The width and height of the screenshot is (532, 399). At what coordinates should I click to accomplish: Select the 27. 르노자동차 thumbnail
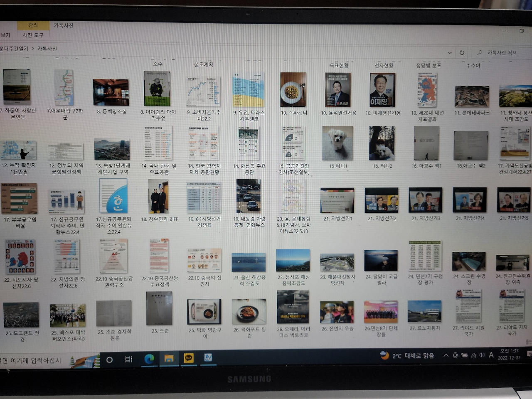[x=425, y=312]
